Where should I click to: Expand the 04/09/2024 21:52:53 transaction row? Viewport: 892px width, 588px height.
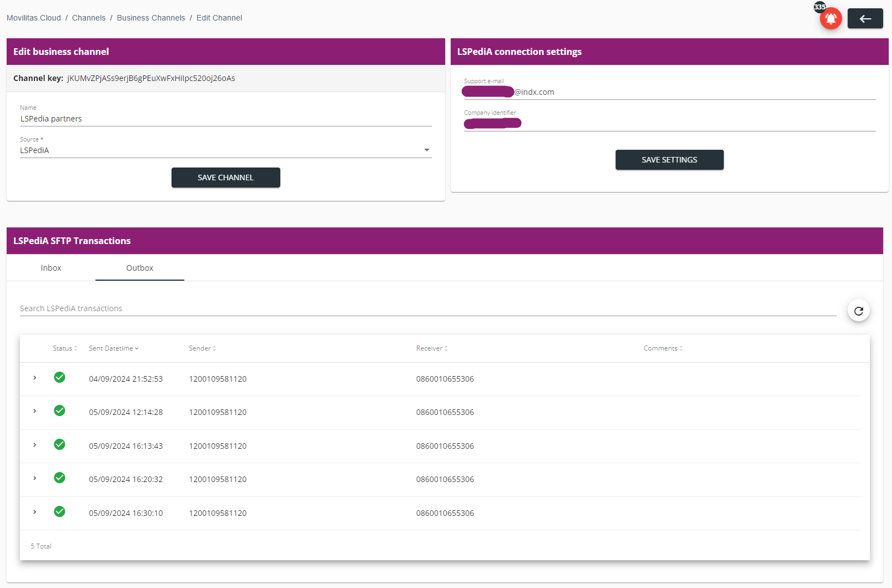pos(34,378)
